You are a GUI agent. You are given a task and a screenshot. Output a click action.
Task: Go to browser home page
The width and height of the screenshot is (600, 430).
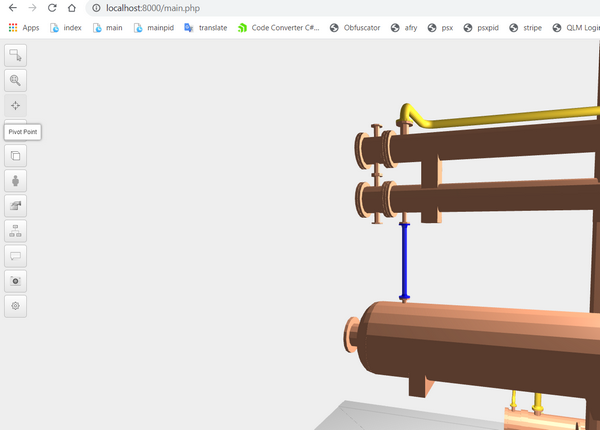[71, 8]
